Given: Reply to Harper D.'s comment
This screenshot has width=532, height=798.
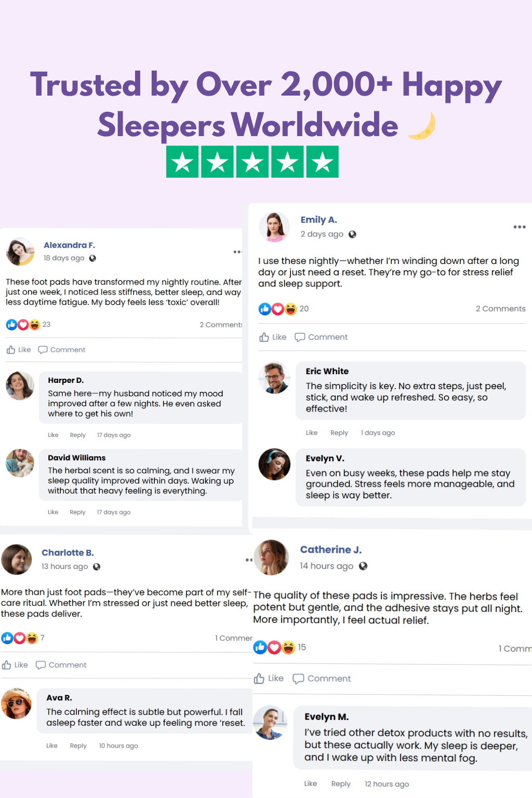Looking at the screenshot, I should (x=77, y=435).
